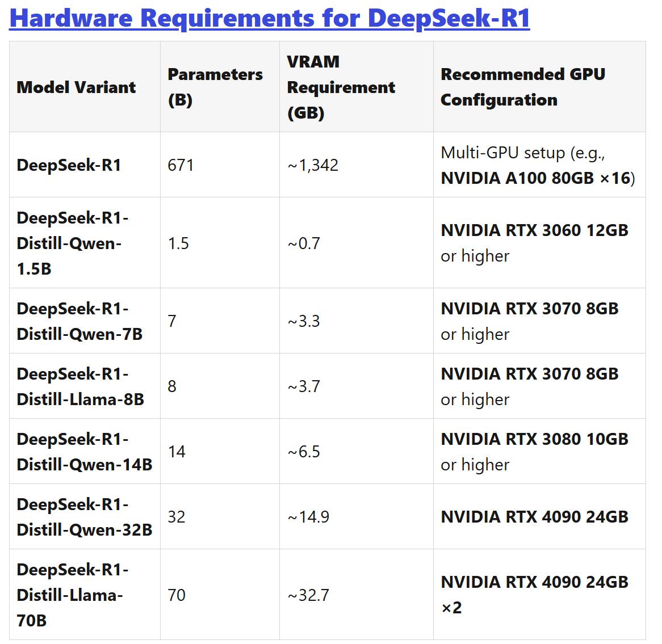Select the DeepSeek-R1-Distill-Qwen-7B cell

point(85,321)
